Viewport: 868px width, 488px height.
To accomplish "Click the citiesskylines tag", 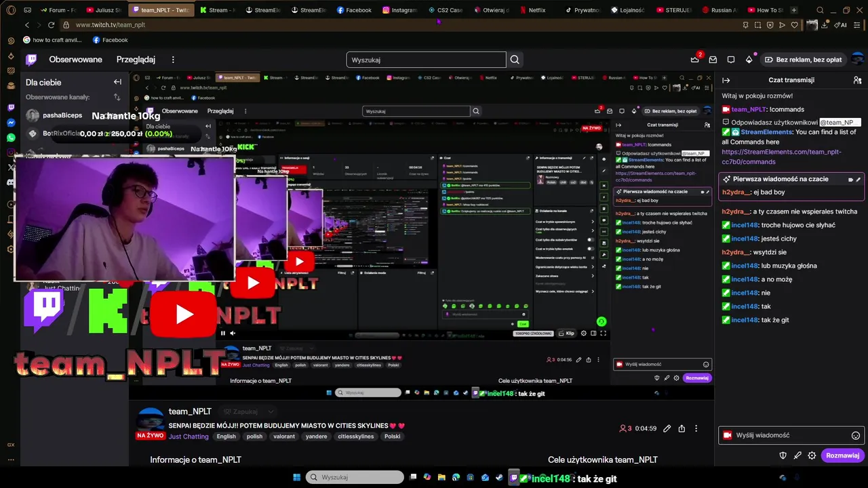I will click(356, 436).
